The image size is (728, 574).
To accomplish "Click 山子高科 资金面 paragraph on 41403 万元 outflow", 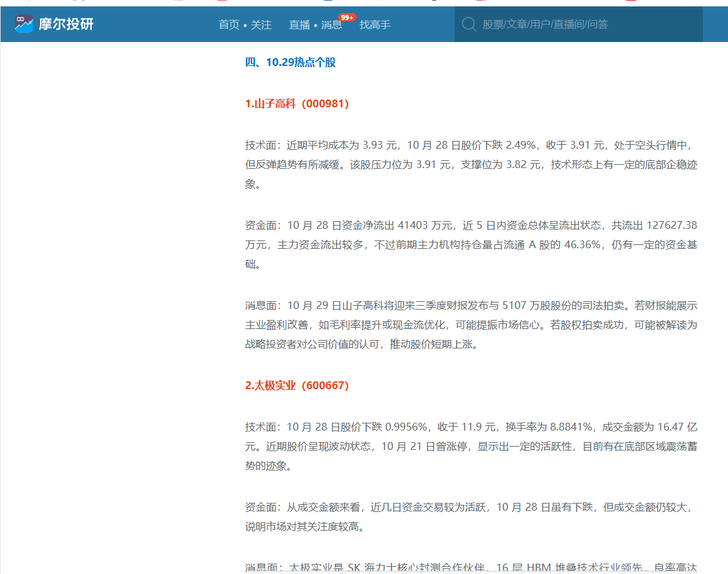I will 471,244.
